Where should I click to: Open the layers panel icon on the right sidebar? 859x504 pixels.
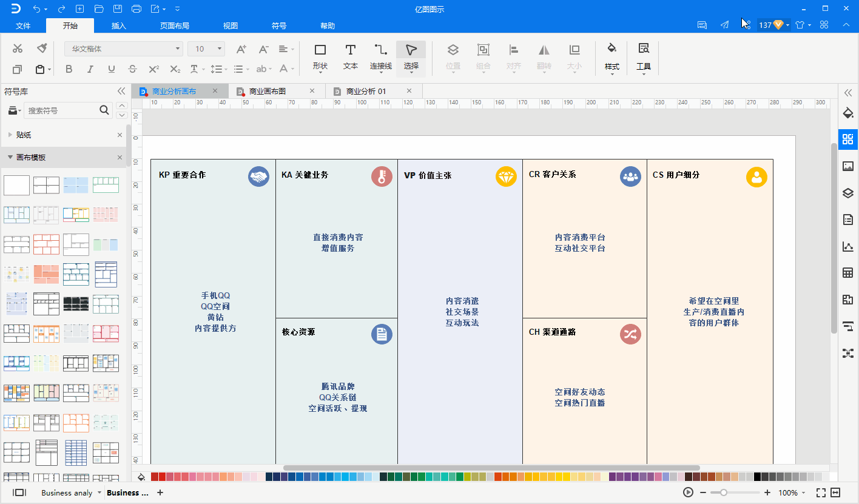(x=847, y=193)
